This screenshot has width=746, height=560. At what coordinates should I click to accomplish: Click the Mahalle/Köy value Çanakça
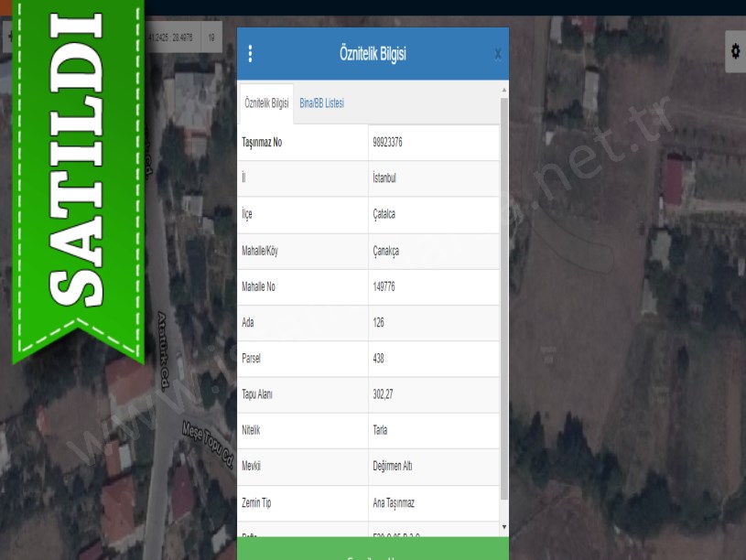coord(385,251)
